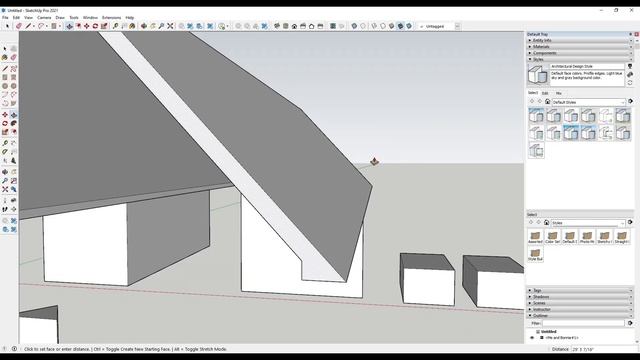640x360 pixels.
Task: Select Untitled root in Outliner tree
Action: 549,332
